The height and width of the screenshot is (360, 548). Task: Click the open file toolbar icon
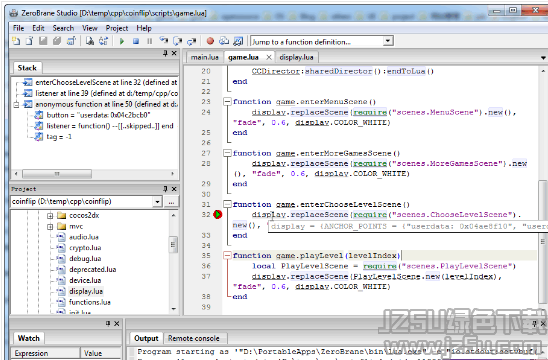(29, 41)
